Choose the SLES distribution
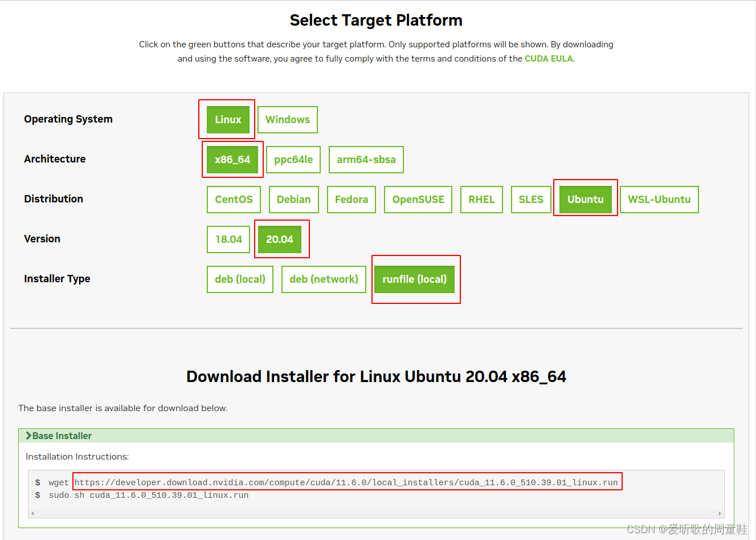The height and width of the screenshot is (540, 756). tap(530, 200)
